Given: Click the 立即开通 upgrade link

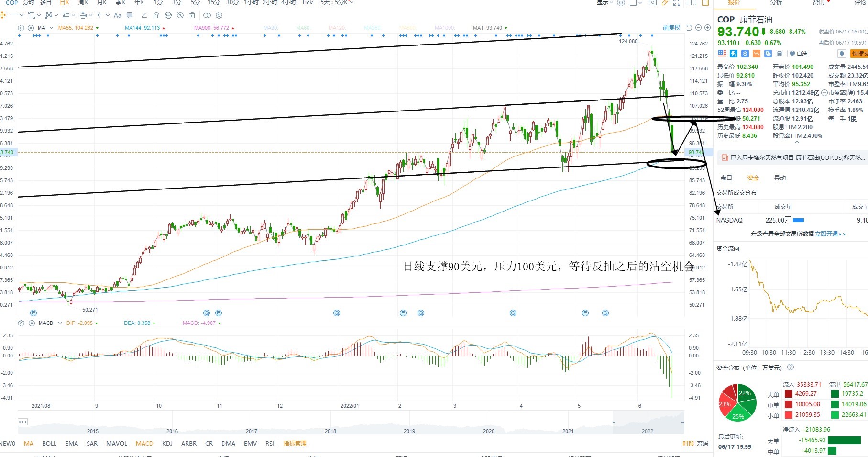Looking at the screenshot, I should 830,234.
